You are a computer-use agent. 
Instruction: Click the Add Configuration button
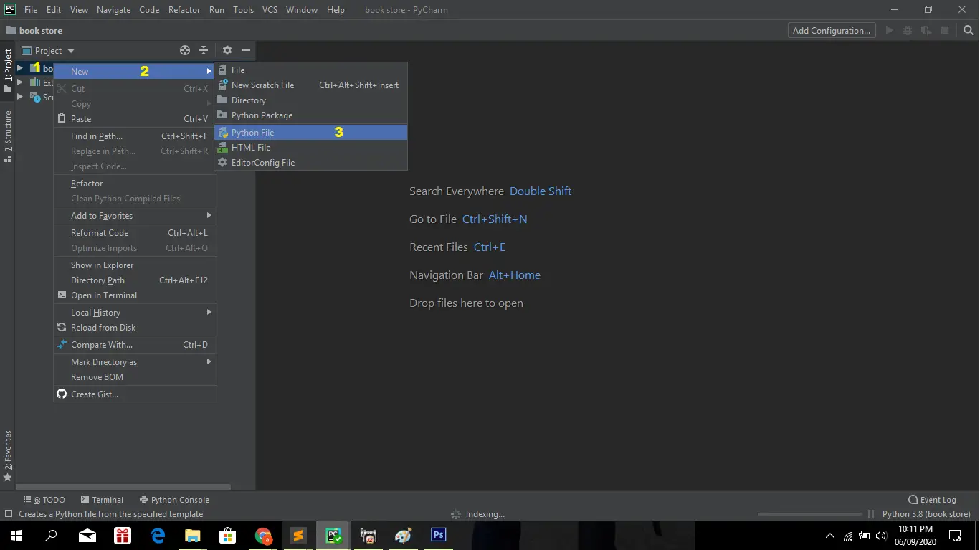pos(831,30)
